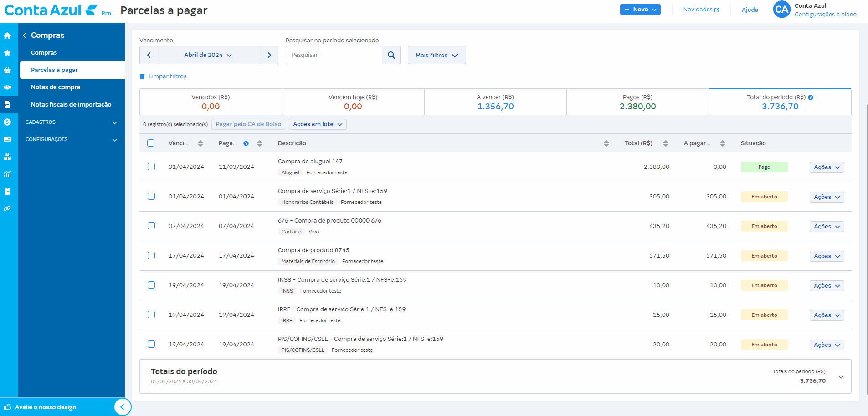Sort by A pagar column arrows
Screen dimensions: 868x416
(723, 143)
